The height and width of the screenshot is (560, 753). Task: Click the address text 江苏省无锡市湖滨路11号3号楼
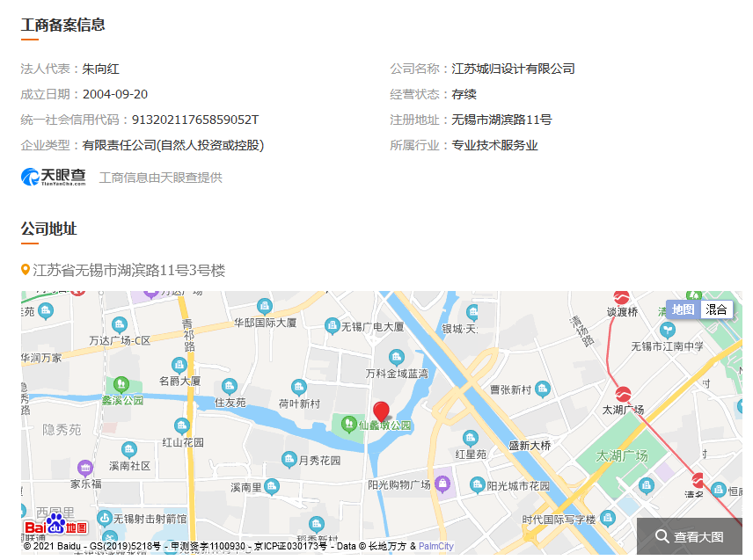[x=128, y=270]
